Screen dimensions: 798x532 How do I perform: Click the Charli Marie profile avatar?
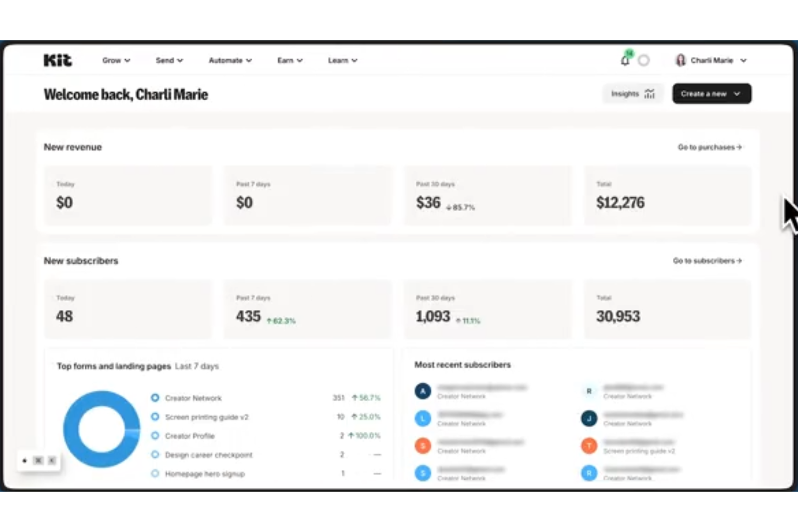[680, 60]
